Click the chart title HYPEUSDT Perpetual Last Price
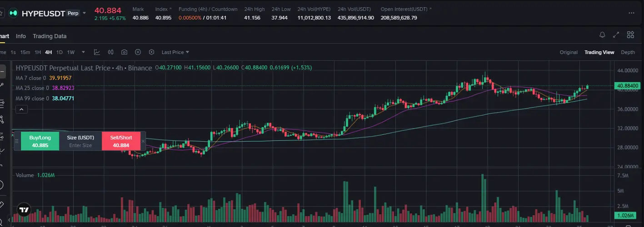Screen dimensions: 644x227 point(63,68)
